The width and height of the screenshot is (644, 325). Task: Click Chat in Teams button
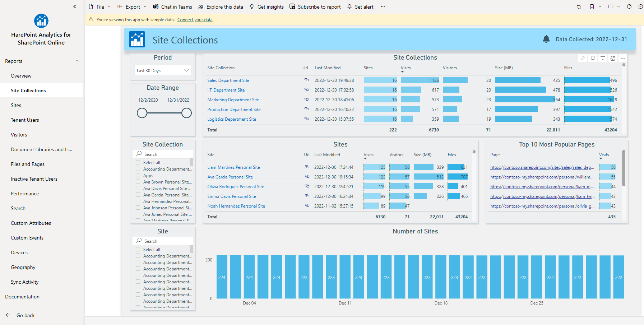[x=172, y=7]
